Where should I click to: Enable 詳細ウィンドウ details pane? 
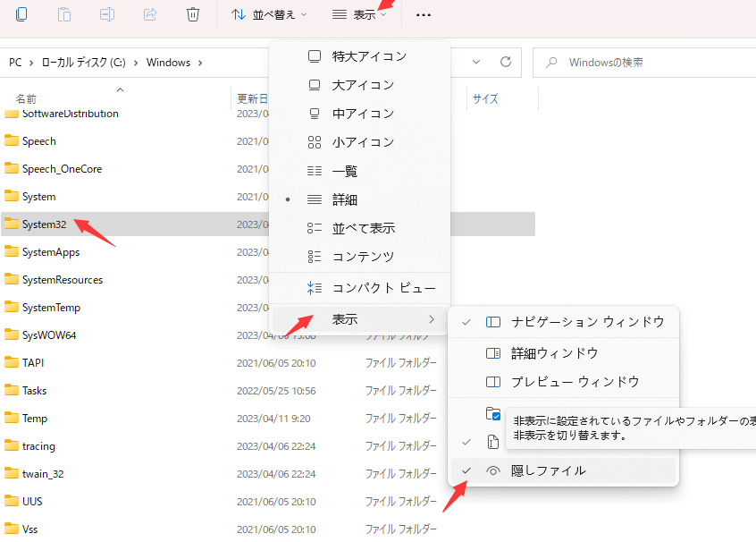point(554,353)
